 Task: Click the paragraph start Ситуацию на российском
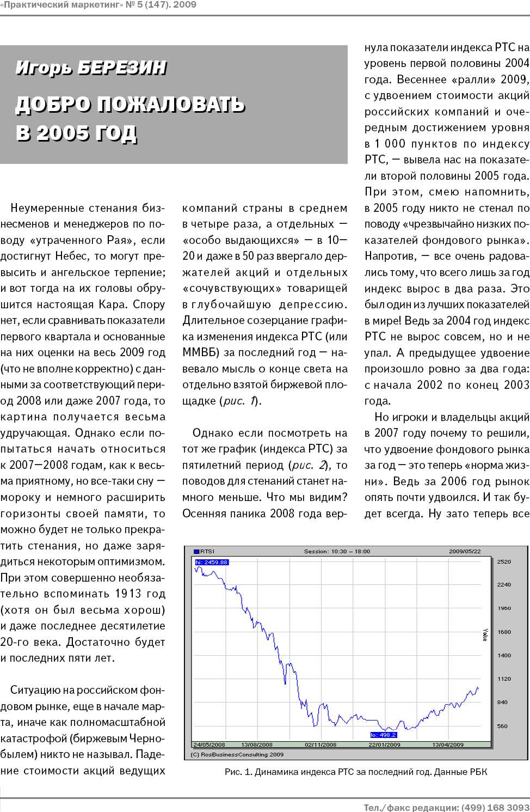(x=75, y=691)
